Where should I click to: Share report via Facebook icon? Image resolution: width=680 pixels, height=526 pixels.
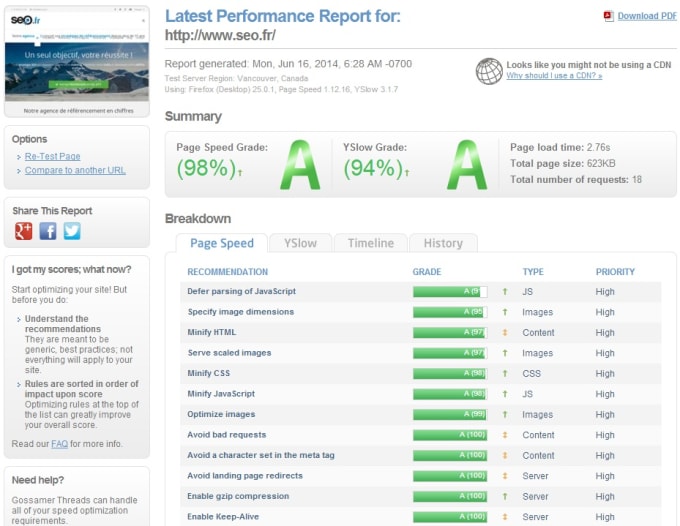click(x=48, y=231)
